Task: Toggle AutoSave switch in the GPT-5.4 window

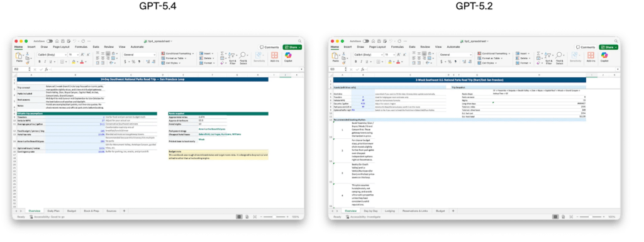Action: [49, 41]
